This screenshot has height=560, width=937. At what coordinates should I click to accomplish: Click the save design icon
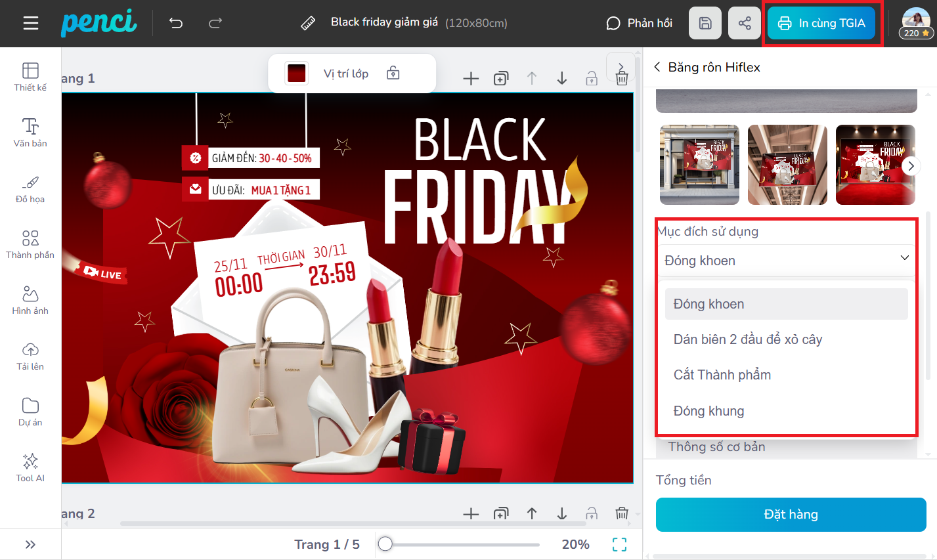705,24
